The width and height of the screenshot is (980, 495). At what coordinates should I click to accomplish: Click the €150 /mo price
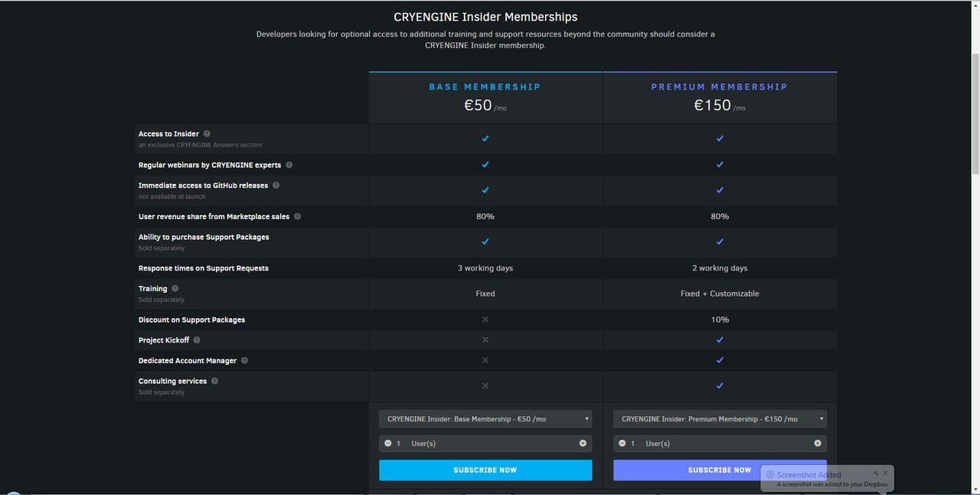(x=720, y=106)
